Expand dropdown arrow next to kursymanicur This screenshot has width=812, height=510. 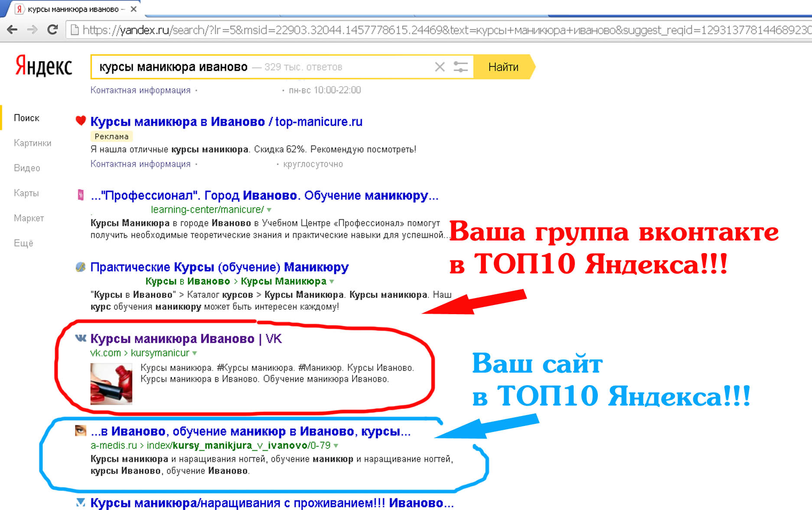pyautogui.click(x=195, y=353)
